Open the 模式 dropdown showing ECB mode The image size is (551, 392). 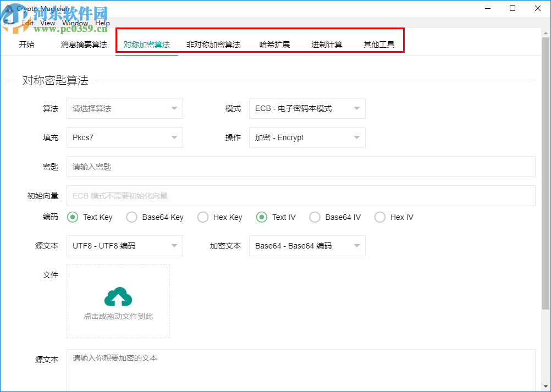(307, 108)
